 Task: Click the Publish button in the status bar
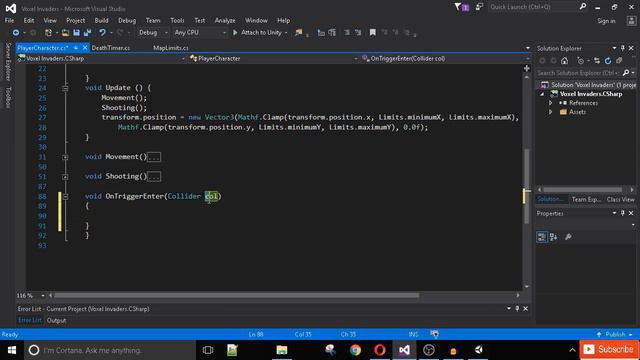(615, 334)
